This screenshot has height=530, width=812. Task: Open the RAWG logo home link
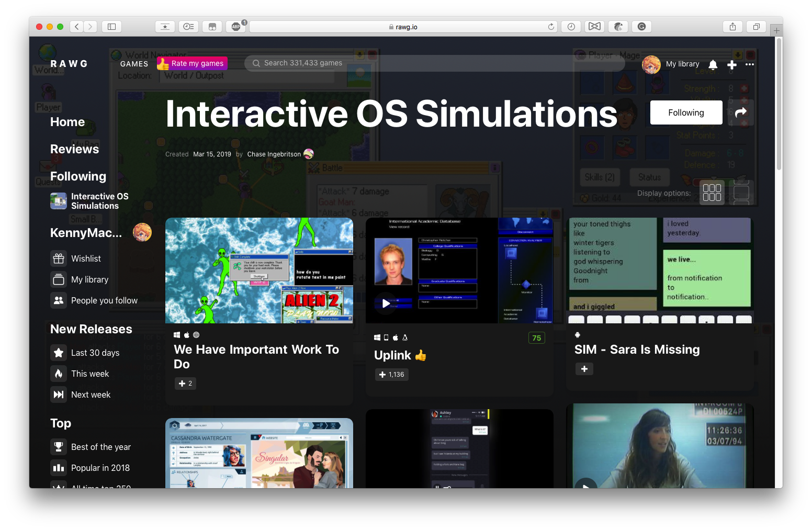(x=69, y=64)
